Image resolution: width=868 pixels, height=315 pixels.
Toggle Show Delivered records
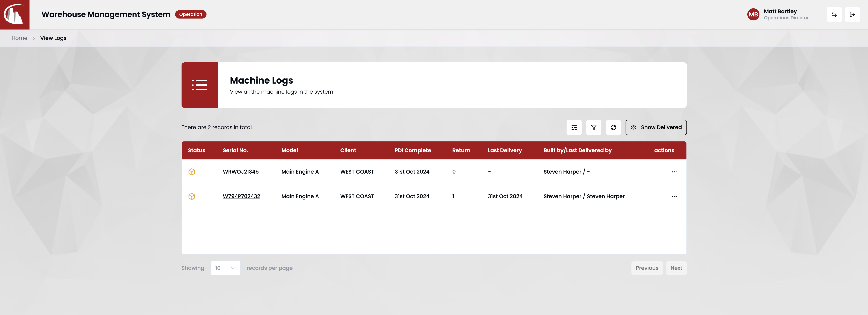[656, 127]
